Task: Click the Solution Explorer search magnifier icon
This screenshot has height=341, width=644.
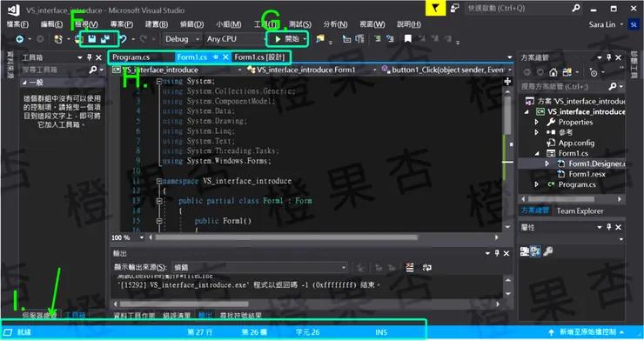Action: (x=613, y=86)
